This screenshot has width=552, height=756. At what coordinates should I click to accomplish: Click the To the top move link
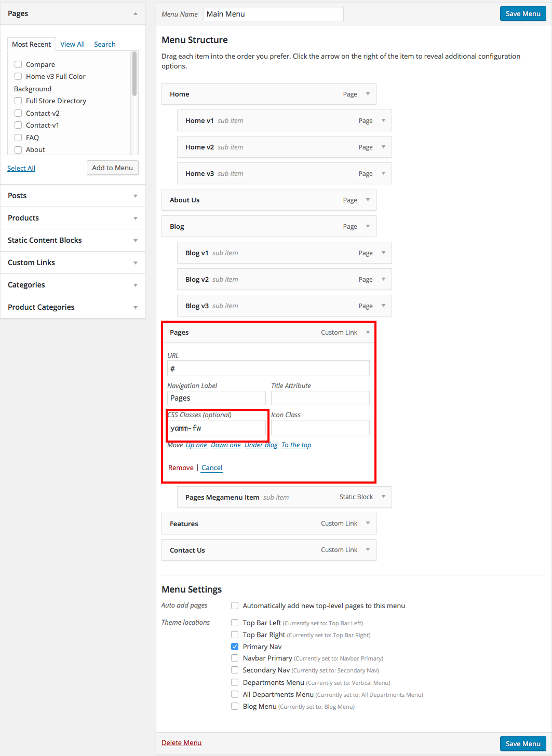pyautogui.click(x=297, y=445)
